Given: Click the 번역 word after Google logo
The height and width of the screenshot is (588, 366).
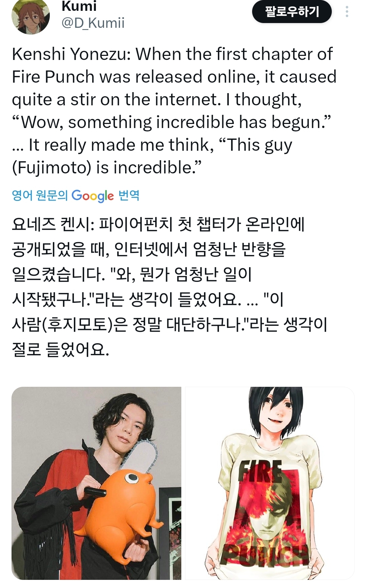Looking at the screenshot, I should (x=129, y=195).
